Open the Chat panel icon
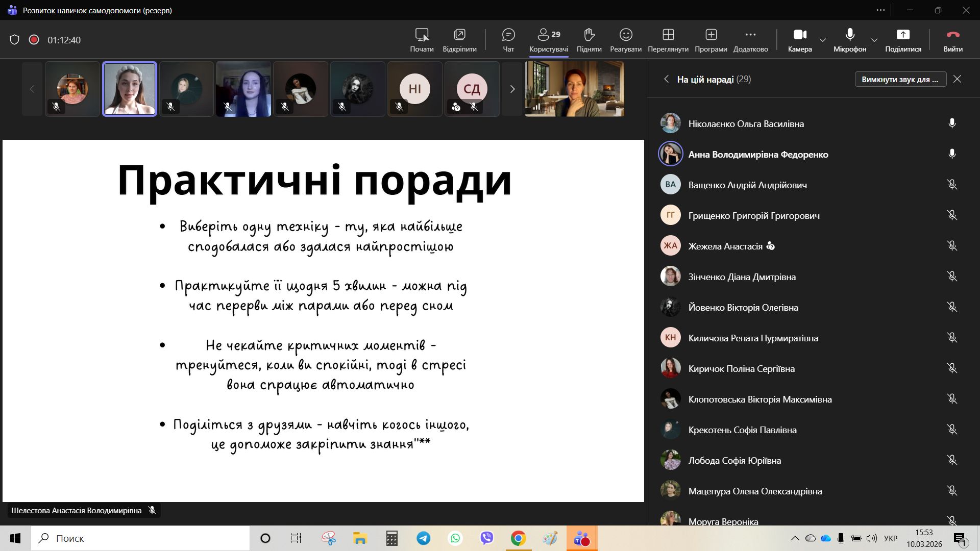Image resolution: width=980 pixels, height=551 pixels. 508,35
